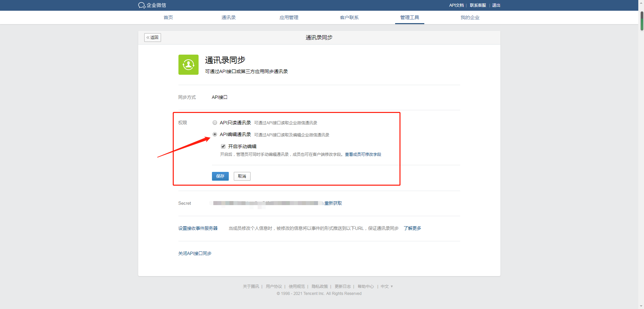Open the 客户联系 tab
The height and width of the screenshot is (309, 644).
349,17
